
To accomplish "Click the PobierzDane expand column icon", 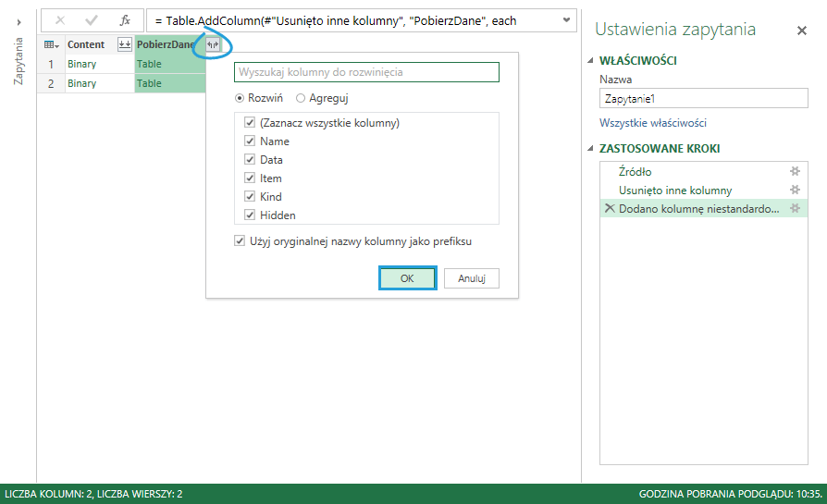I will click(x=213, y=44).
